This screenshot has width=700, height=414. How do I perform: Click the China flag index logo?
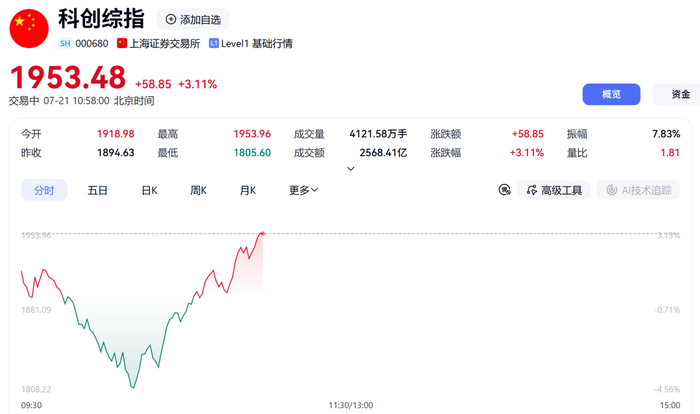29,29
